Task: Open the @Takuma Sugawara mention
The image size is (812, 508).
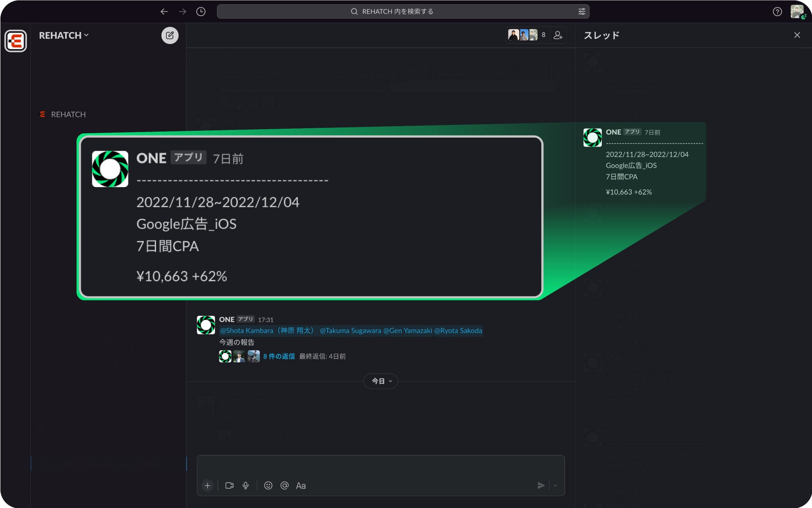Action: 350,331
